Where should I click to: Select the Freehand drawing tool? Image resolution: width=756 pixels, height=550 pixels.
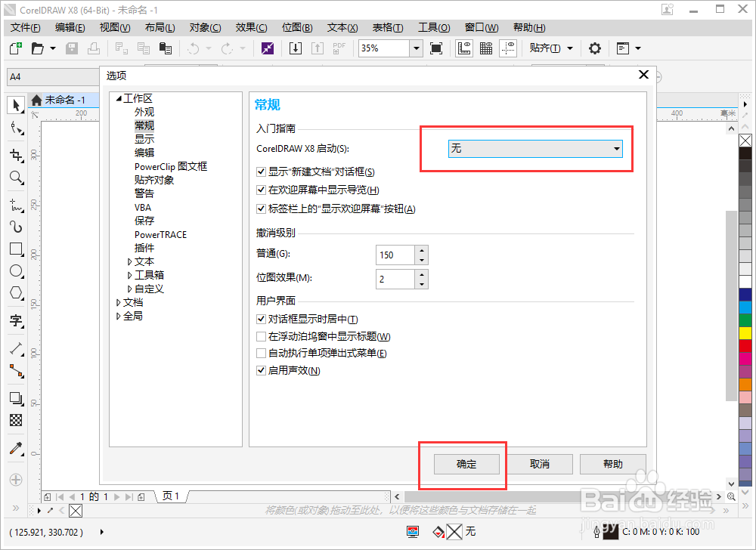pos(17,205)
